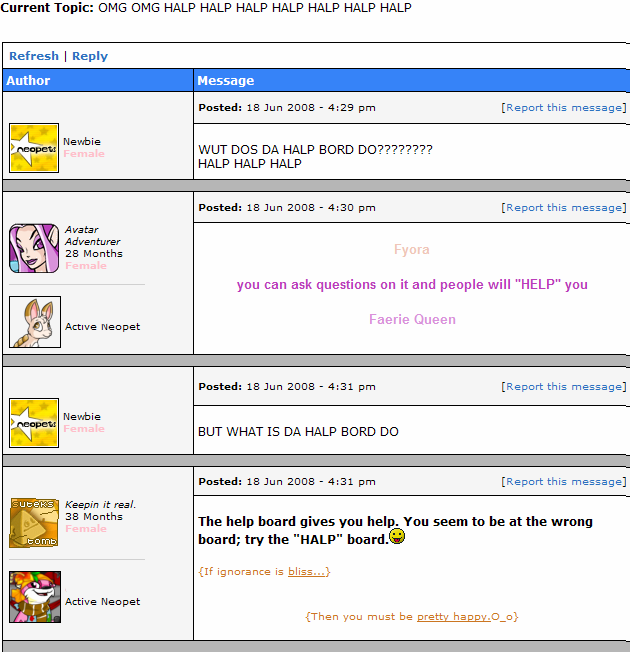The width and height of the screenshot is (630, 652).
Task: Click the Suteks Tomb avatar icon
Action: (x=34, y=523)
